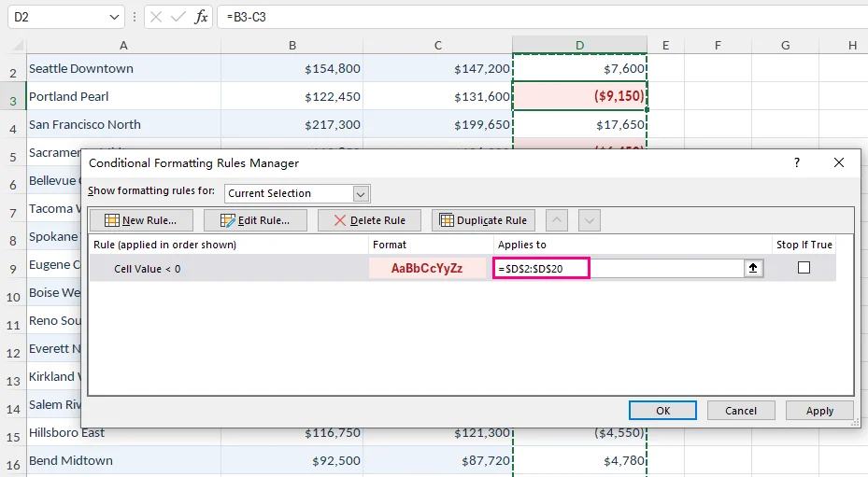Screen dimensions: 868x477
Task: Click the Applies to column header
Action: pos(633,245)
